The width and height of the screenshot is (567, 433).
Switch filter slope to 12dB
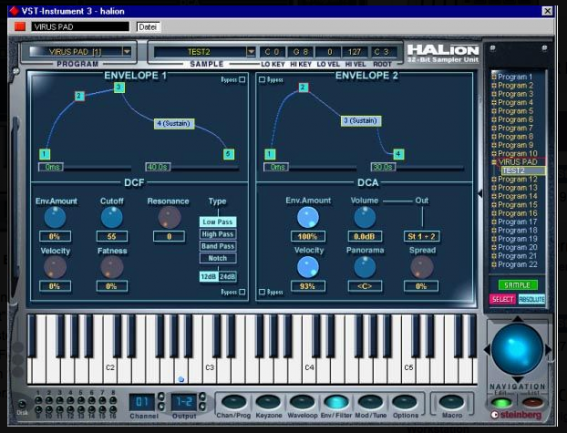pos(209,277)
